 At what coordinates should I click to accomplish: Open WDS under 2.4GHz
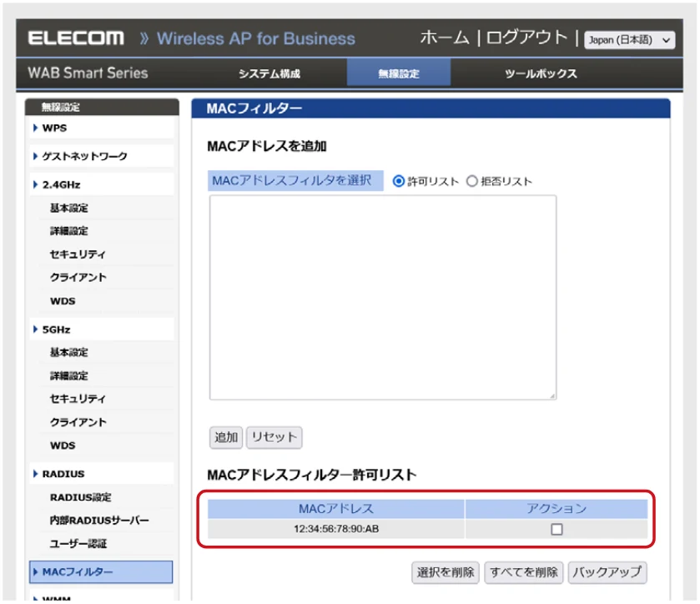63,301
